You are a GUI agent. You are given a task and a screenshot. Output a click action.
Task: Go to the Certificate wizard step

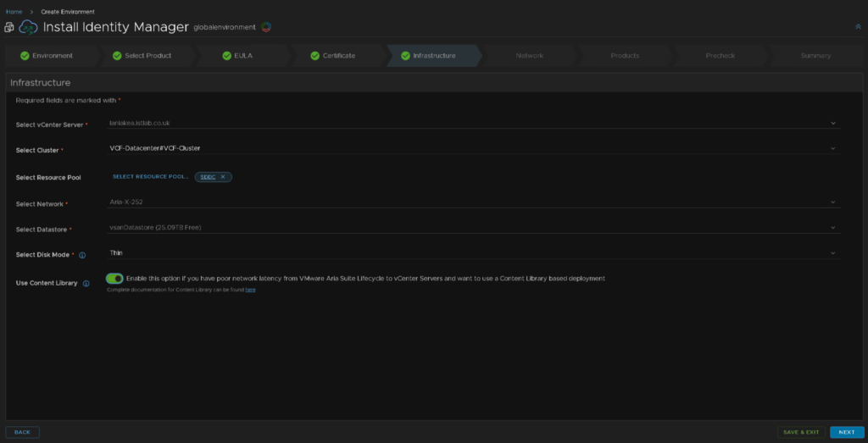pos(339,56)
